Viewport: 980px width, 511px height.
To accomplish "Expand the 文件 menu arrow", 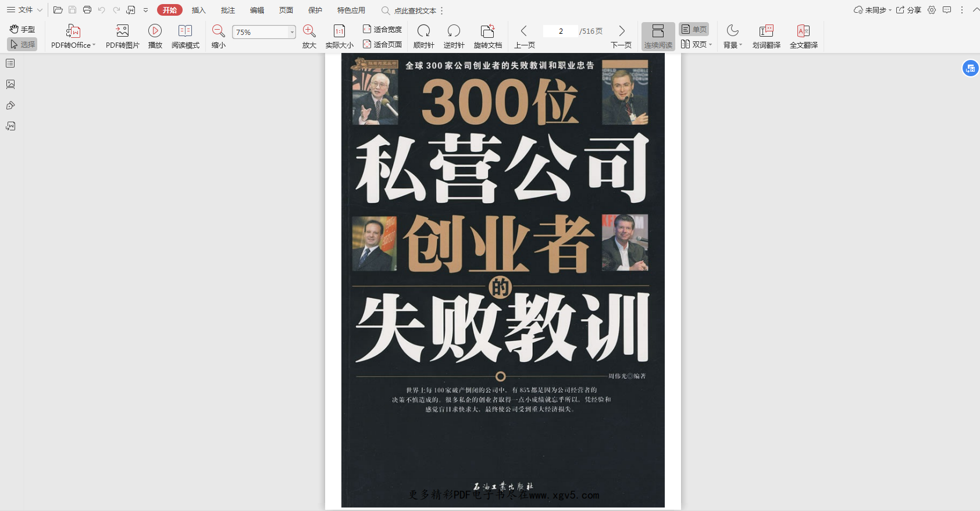I will click(40, 10).
